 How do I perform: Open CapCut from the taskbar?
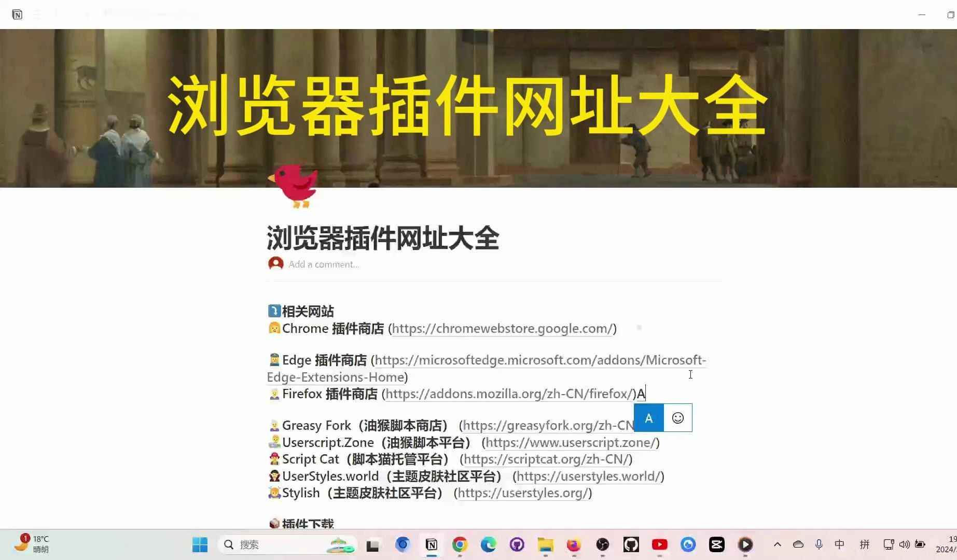click(x=716, y=544)
